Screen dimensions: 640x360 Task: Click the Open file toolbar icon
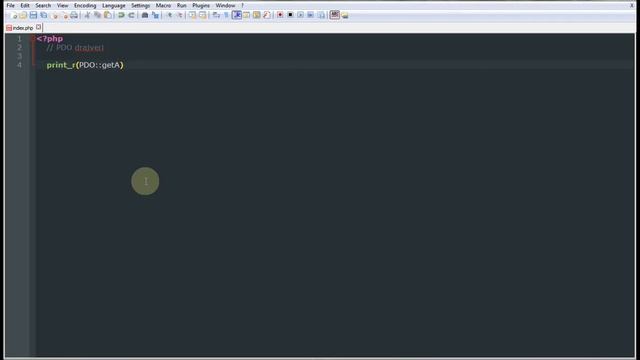(x=23, y=16)
